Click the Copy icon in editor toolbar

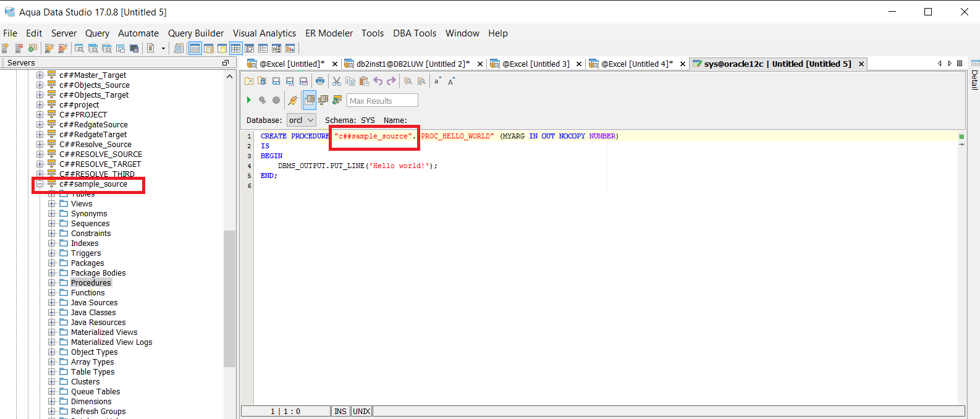pos(350,81)
